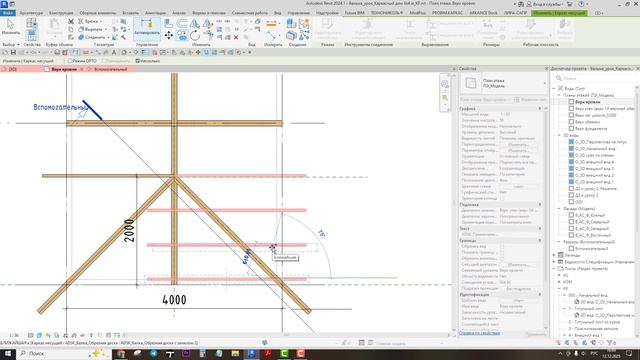Click Print in quick access toolbar

click(57, 52)
